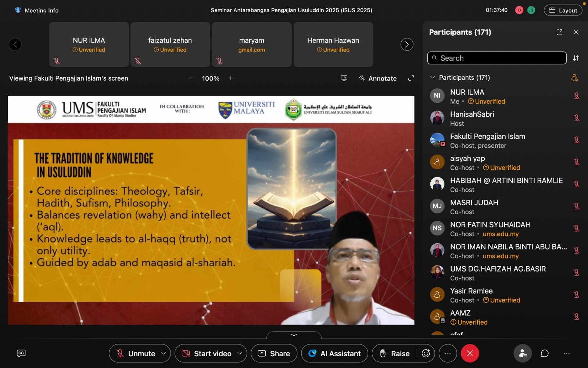Click the participants panel icon

522,353
